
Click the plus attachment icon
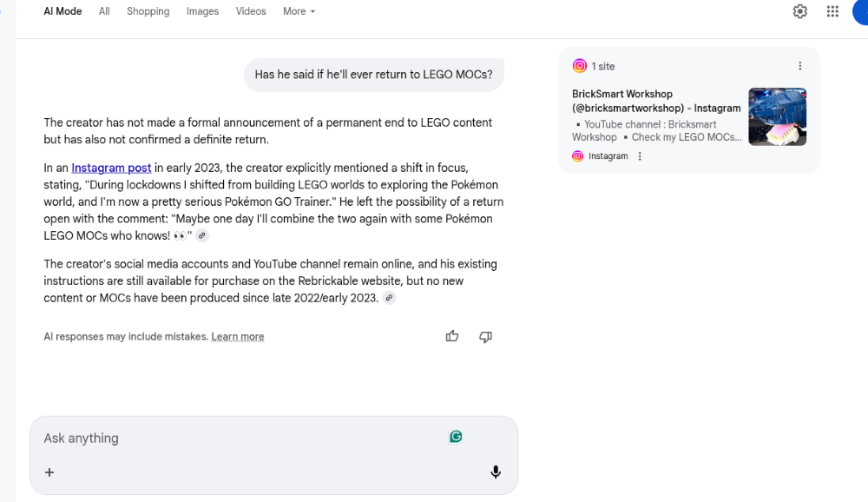tap(49, 472)
